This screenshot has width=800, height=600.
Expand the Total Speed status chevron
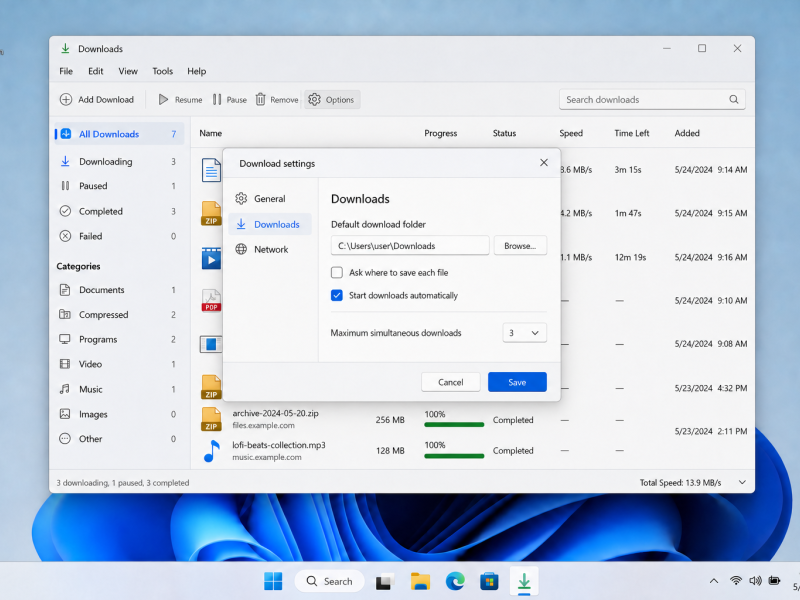[742, 483]
